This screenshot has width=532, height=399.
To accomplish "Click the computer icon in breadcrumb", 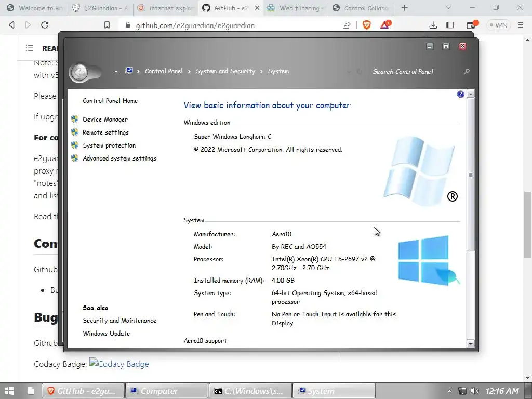I will (129, 71).
